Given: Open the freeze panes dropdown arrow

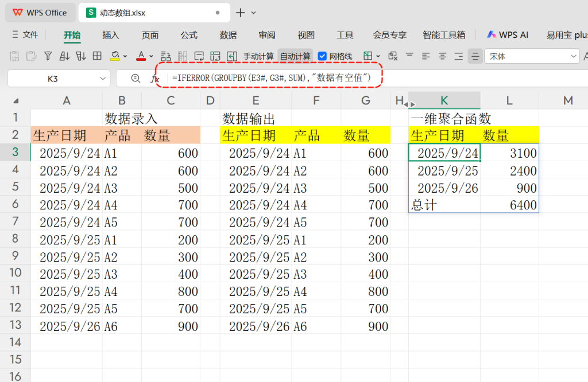Looking at the screenshot, I should (378, 57).
